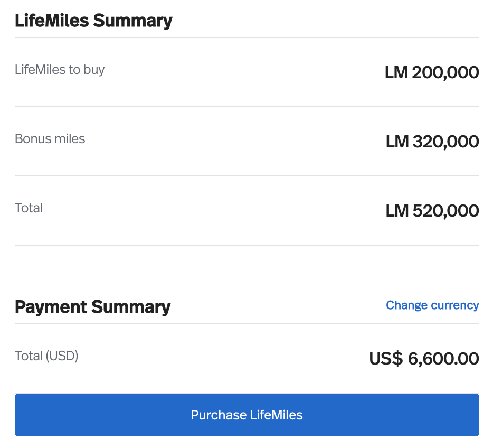Image resolution: width=493 pixels, height=448 pixels.
Task: Select the LM 520,000 total amount
Action: point(432,210)
